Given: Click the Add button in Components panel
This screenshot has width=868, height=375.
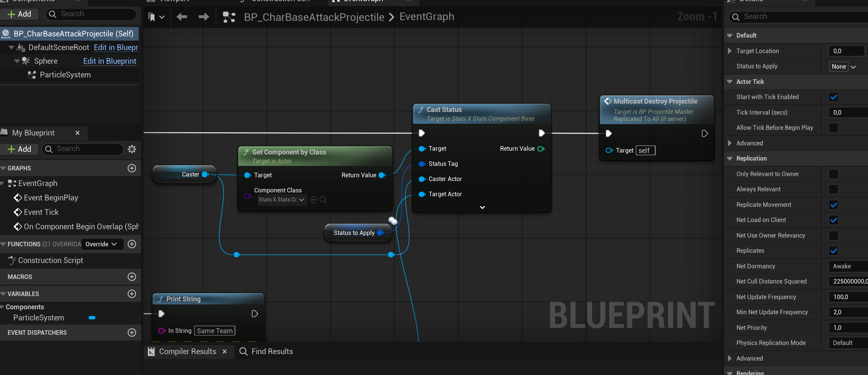Looking at the screenshot, I should coord(20,14).
